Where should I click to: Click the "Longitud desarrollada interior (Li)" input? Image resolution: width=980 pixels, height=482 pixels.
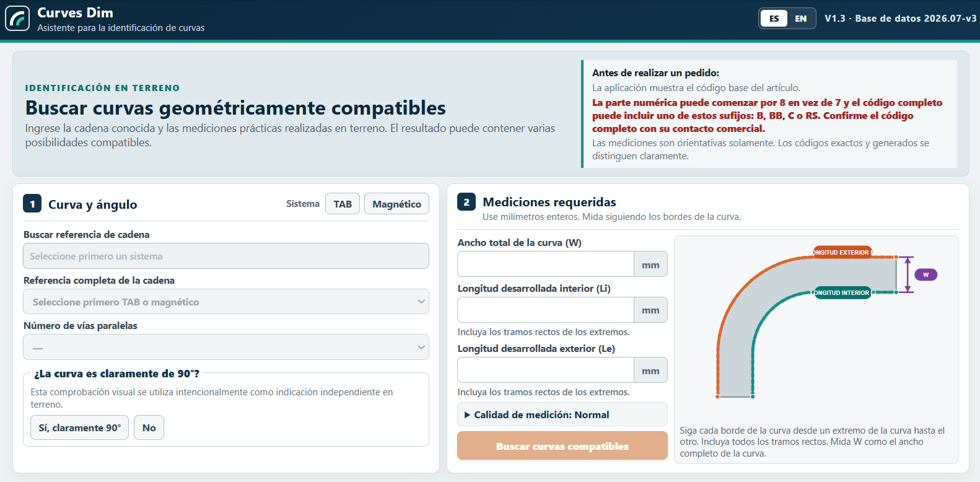[546, 310]
